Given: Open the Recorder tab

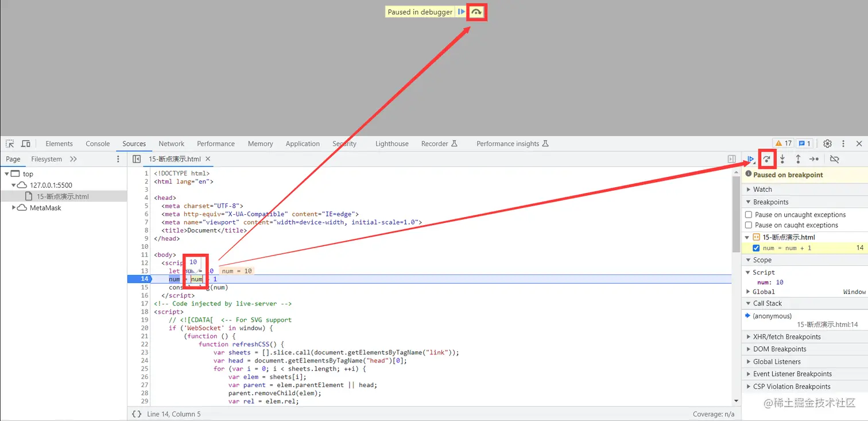Looking at the screenshot, I should (439, 144).
